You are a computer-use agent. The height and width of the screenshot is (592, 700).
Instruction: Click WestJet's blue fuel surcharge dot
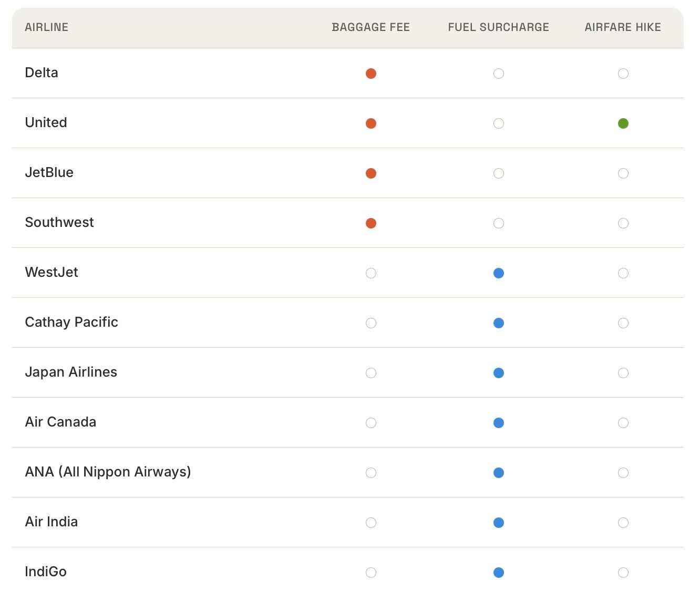[x=499, y=273]
